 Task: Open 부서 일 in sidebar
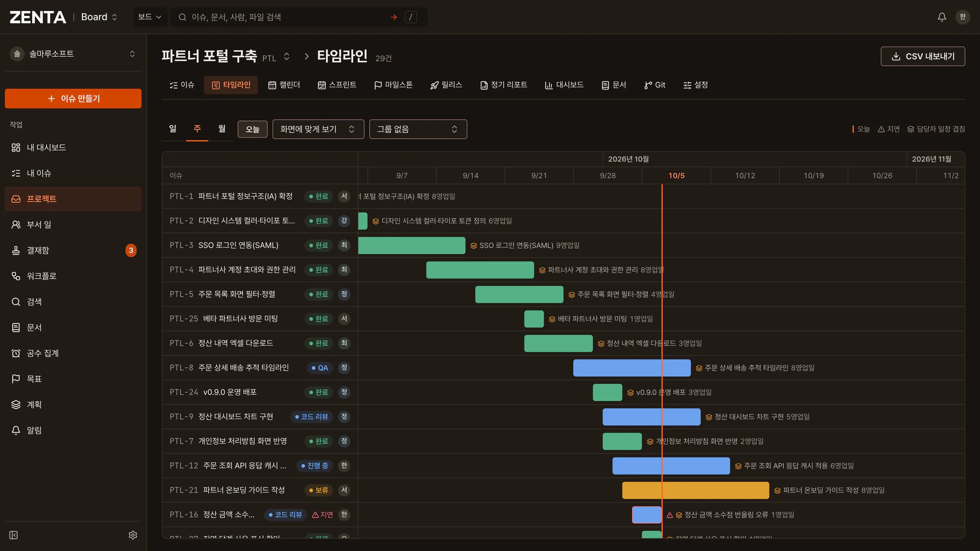point(73,224)
